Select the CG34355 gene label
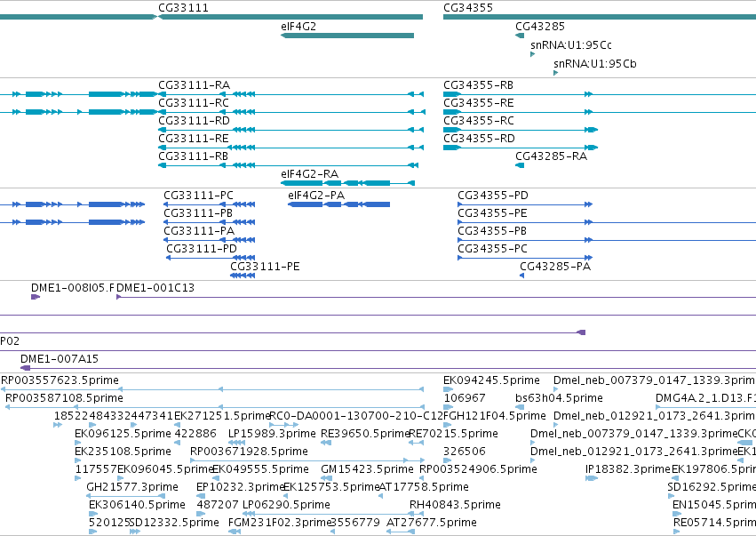756x536 pixels. (467, 8)
